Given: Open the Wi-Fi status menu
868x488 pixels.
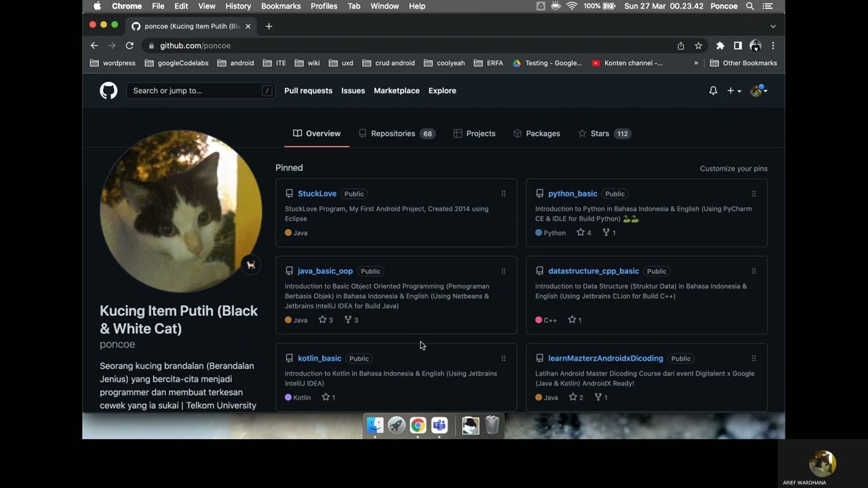Looking at the screenshot, I should 571,6.
